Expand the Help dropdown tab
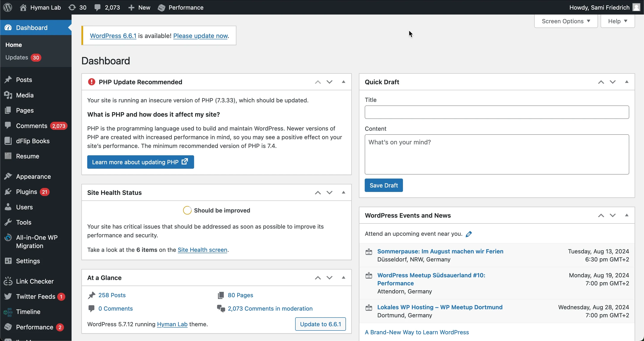The image size is (644, 341). click(x=617, y=21)
